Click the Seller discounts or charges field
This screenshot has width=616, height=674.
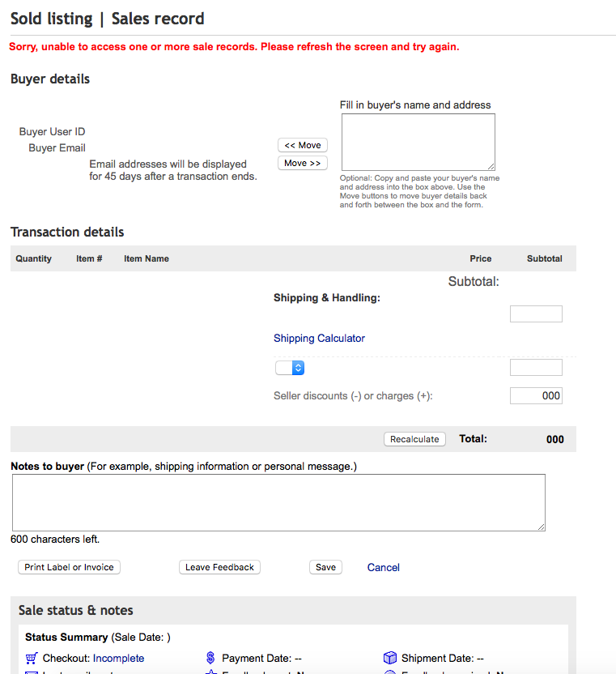click(536, 395)
